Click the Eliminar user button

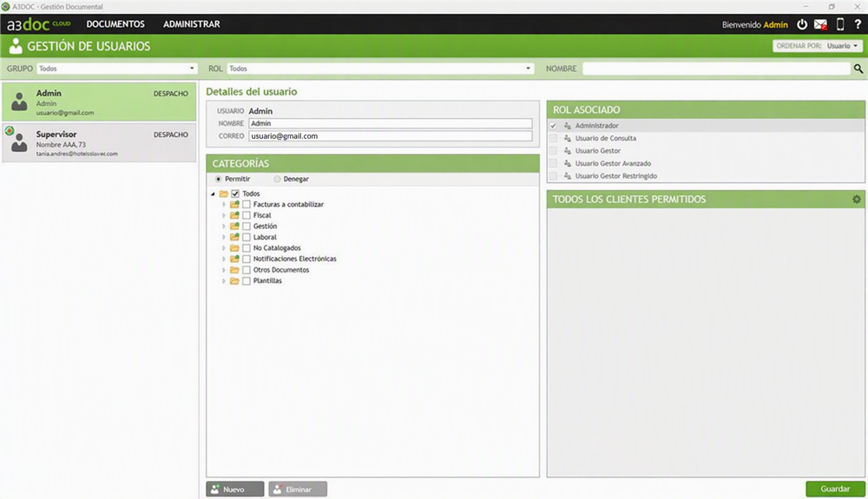click(298, 489)
